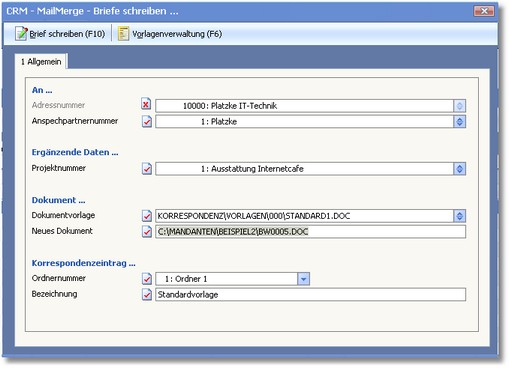The height and width of the screenshot is (368, 509).
Task: Open the Anspechpartnernummer selection arrow
Action: pyautogui.click(x=459, y=122)
